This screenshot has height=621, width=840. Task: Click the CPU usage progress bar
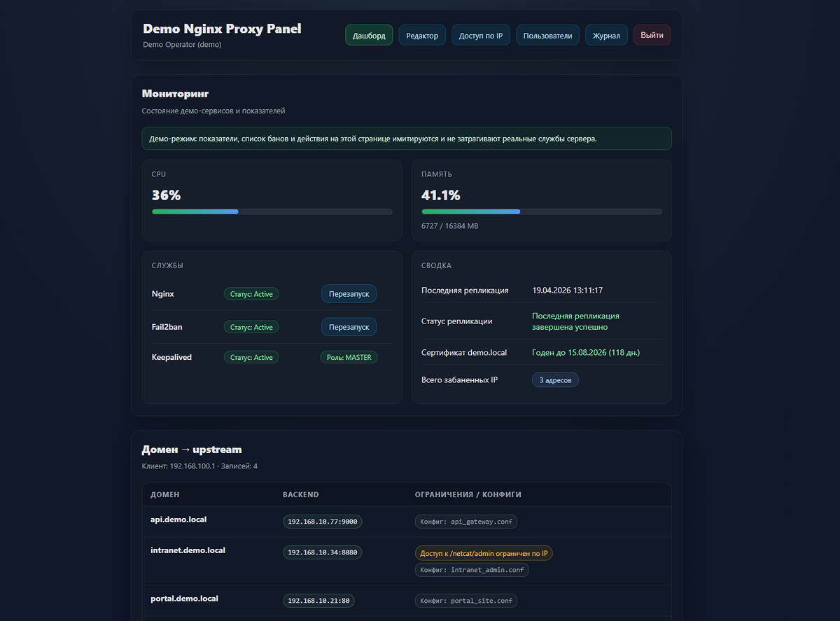[272, 211]
